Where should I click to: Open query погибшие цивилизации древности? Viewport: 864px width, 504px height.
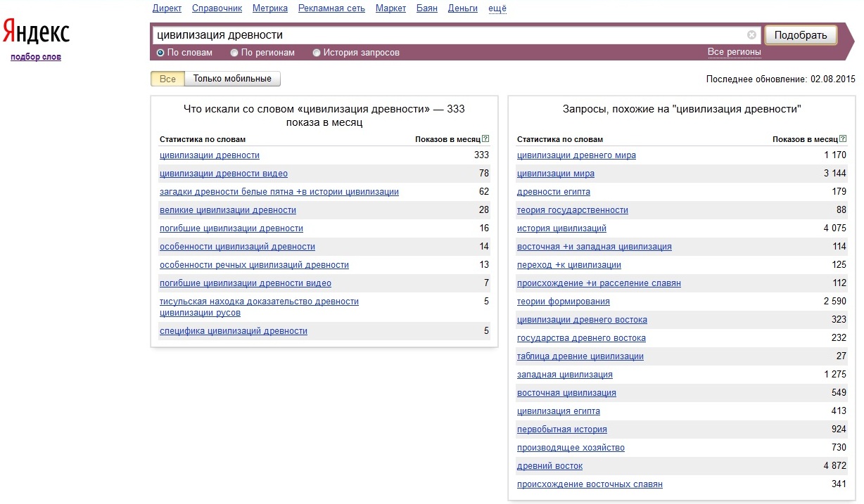pyautogui.click(x=231, y=228)
